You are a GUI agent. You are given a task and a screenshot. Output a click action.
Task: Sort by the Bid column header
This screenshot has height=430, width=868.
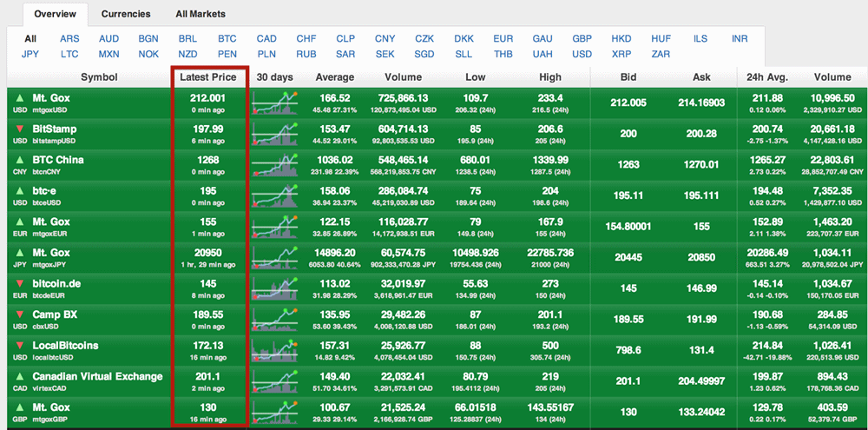click(628, 77)
